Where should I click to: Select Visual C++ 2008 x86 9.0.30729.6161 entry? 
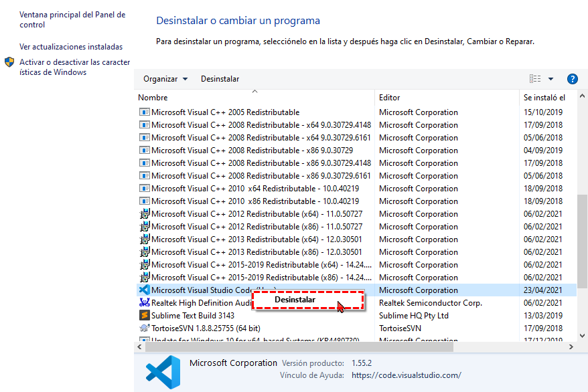pyautogui.click(x=261, y=176)
